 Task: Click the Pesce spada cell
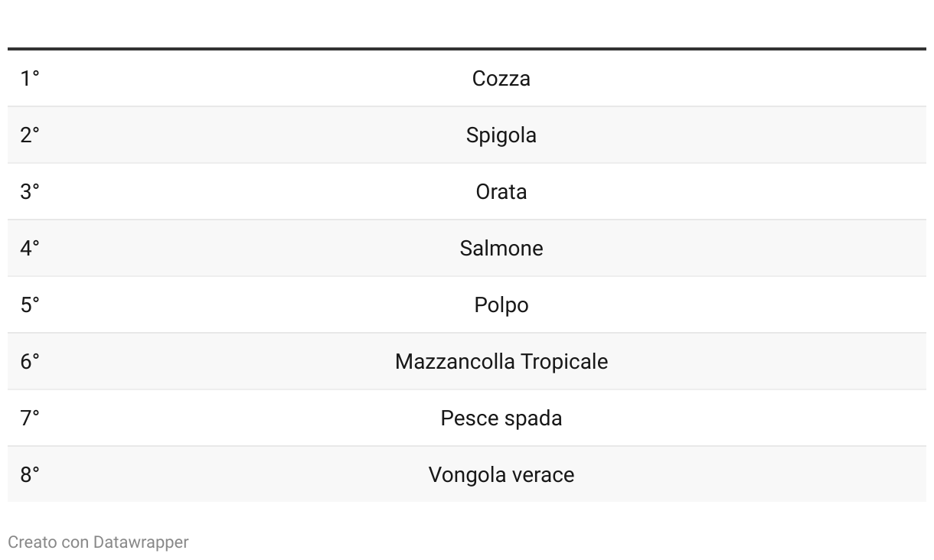[501, 418]
